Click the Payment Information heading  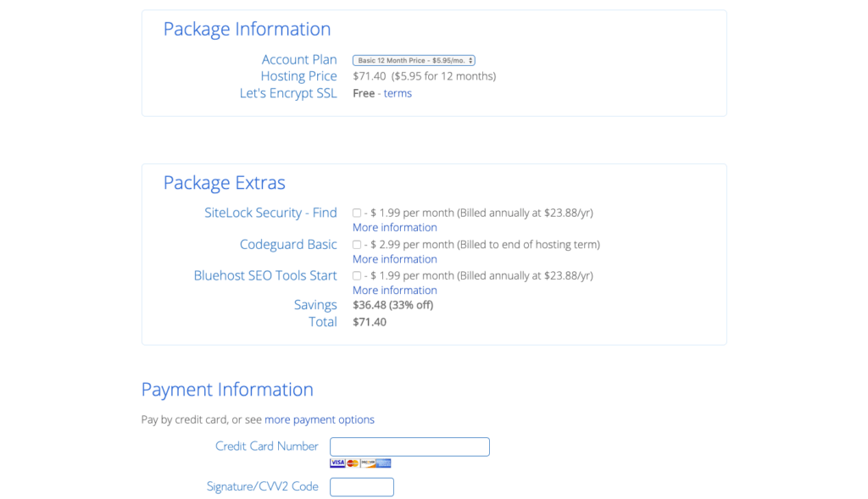coord(227,390)
